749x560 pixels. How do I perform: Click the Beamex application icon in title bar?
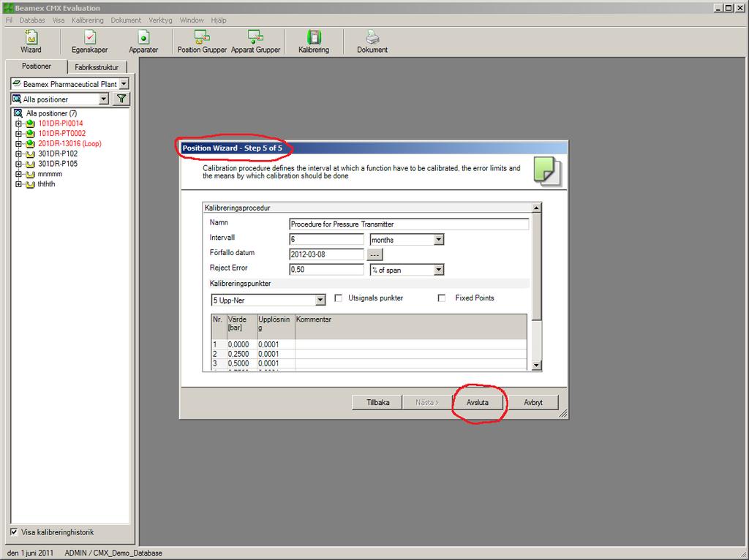pyautogui.click(x=7, y=7)
